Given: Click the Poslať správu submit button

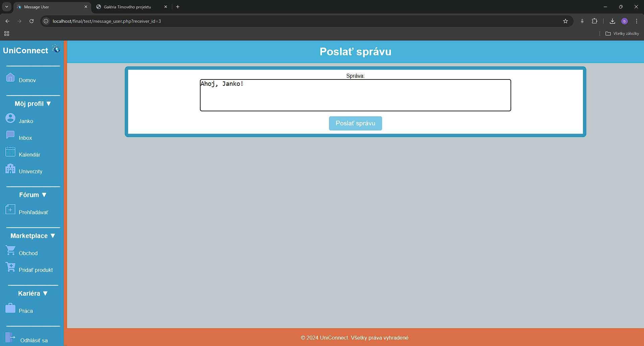Looking at the screenshot, I should click(x=356, y=123).
